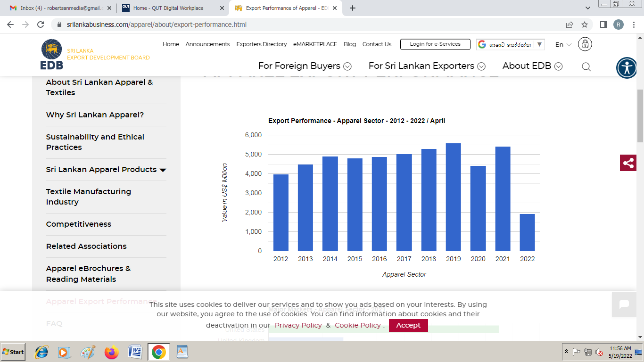Open Apparel eBrochures & Reading Materials

88,274
